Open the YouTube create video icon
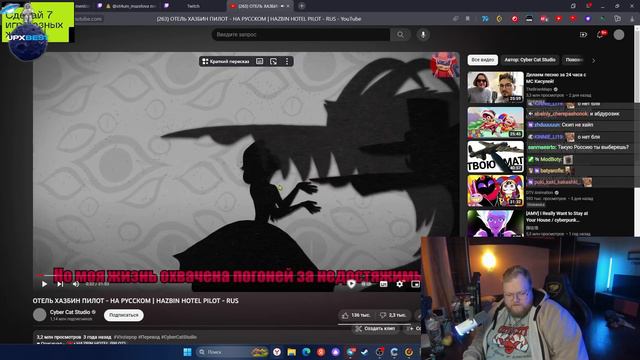640x360 pixels. click(x=583, y=35)
